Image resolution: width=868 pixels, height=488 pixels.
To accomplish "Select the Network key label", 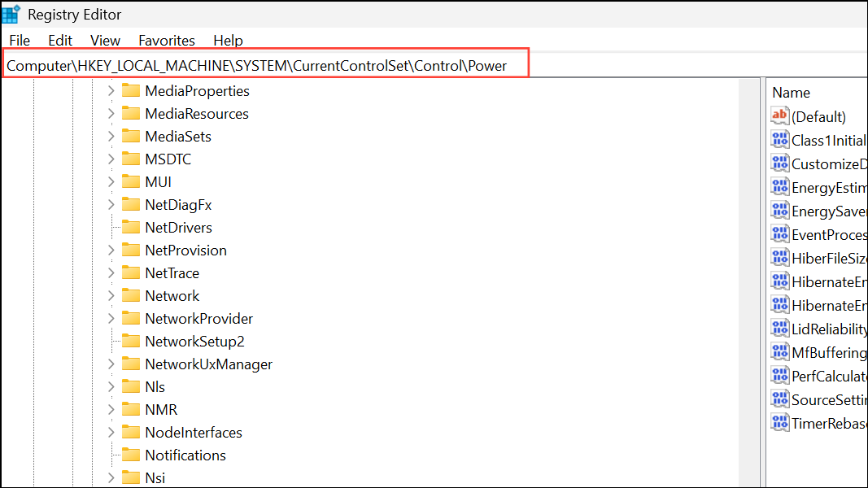I will click(x=172, y=295).
